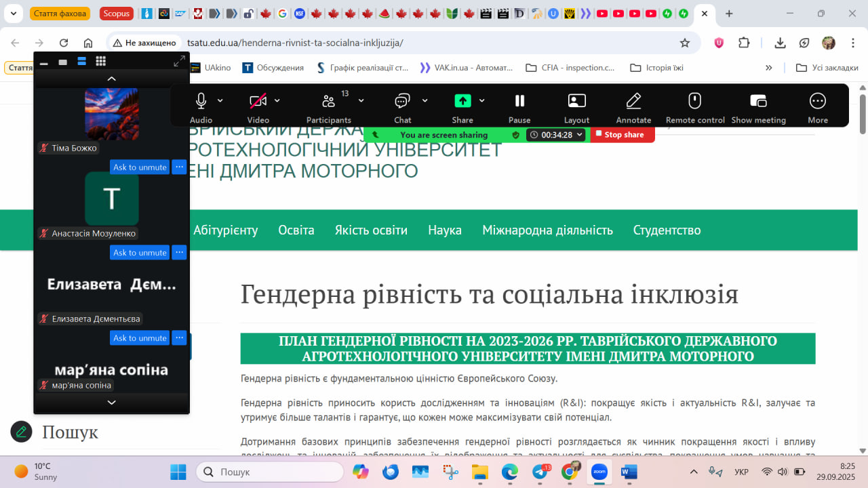Unmute the Zoom Audio microphone
This screenshot has height=488, width=868.
[201, 101]
